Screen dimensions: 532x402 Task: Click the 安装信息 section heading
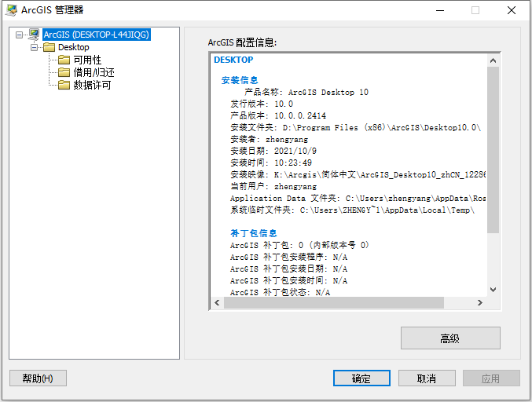pyautogui.click(x=240, y=80)
